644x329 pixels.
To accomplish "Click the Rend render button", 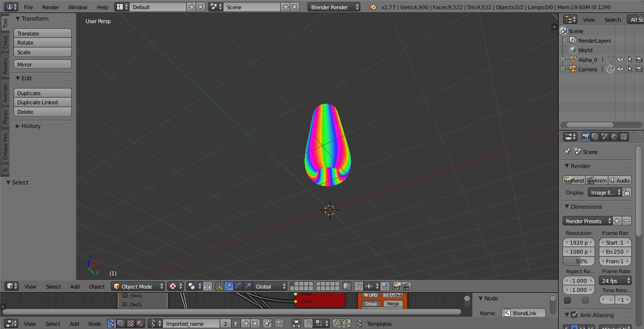I will coord(574,180).
